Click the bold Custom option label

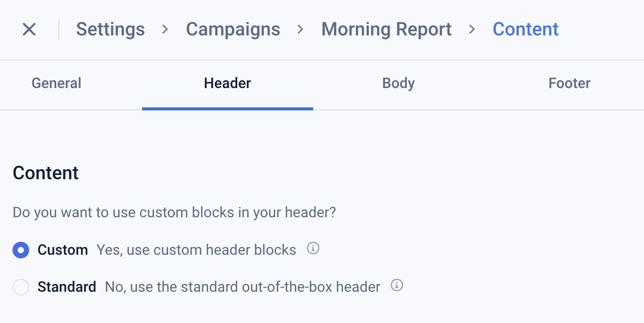(x=62, y=250)
